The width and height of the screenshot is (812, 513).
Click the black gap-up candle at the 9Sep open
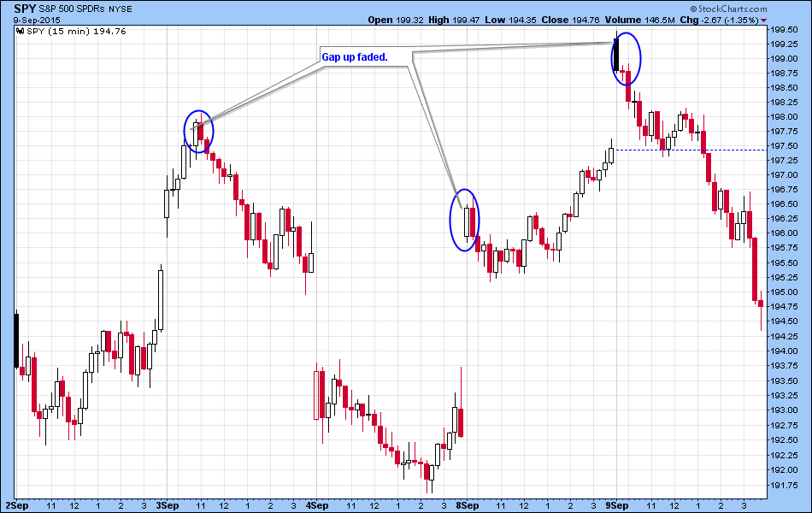(x=616, y=55)
